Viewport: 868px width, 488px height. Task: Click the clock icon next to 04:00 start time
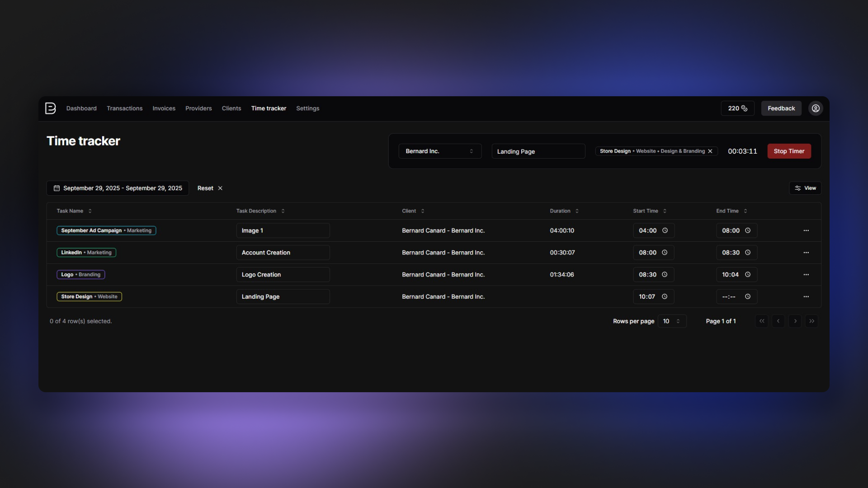click(x=665, y=230)
